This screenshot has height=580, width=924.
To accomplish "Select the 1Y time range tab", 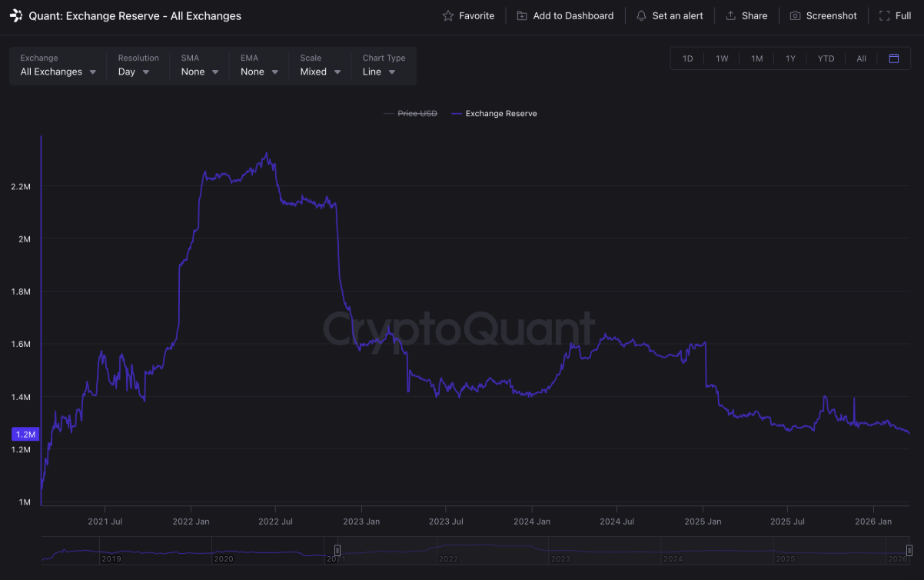I will [790, 58].
